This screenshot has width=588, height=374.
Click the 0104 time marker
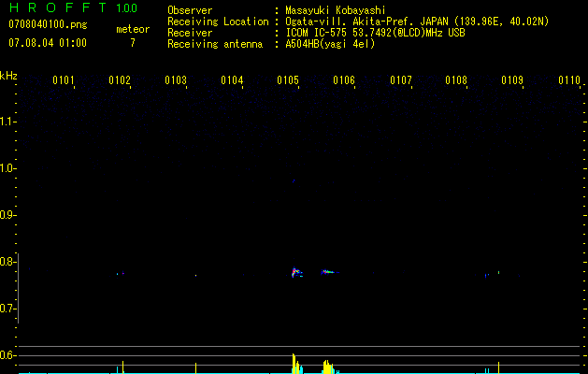[x=232, y=80]
